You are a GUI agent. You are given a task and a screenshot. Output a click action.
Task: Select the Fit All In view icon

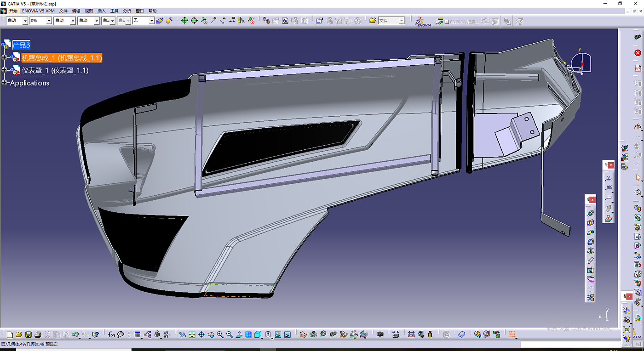[x=192, y=335]
